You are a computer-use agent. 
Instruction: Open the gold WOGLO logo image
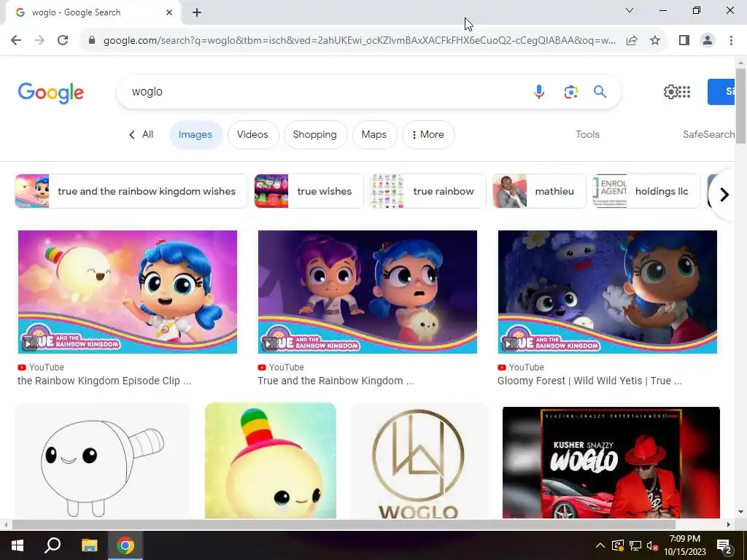click(x=419, y=461)
